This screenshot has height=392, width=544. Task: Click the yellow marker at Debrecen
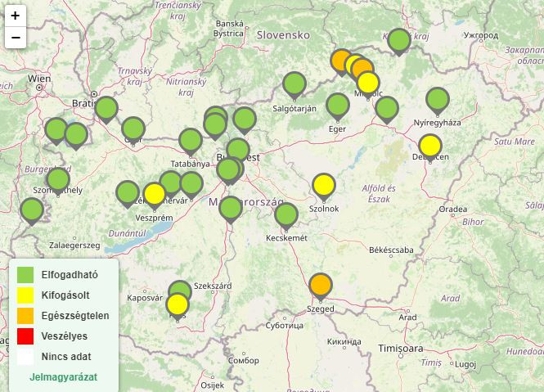(x=429, y=146)
